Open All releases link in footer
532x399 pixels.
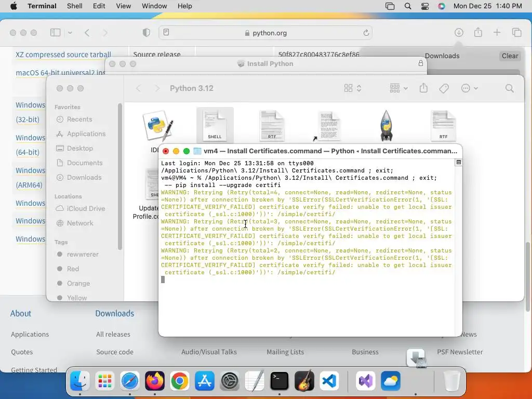tap(113, 335)
